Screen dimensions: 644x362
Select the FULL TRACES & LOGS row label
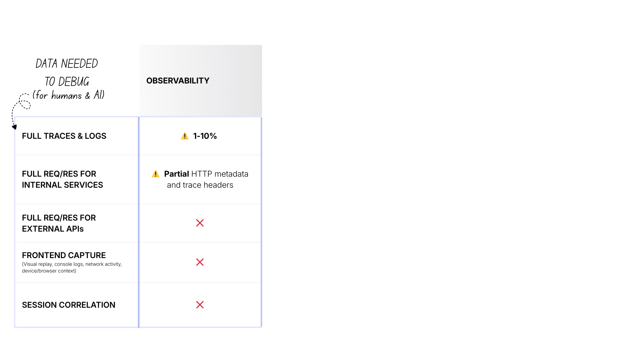tap(64, 136)
